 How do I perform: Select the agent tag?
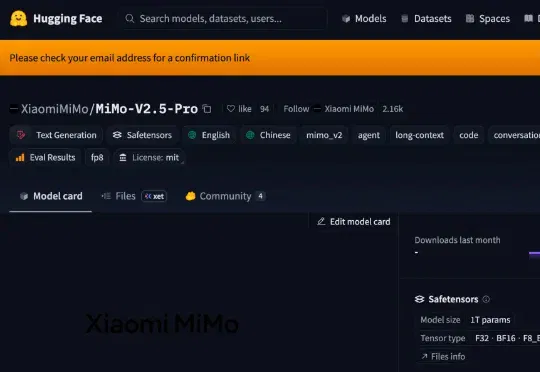click(368, 135)
